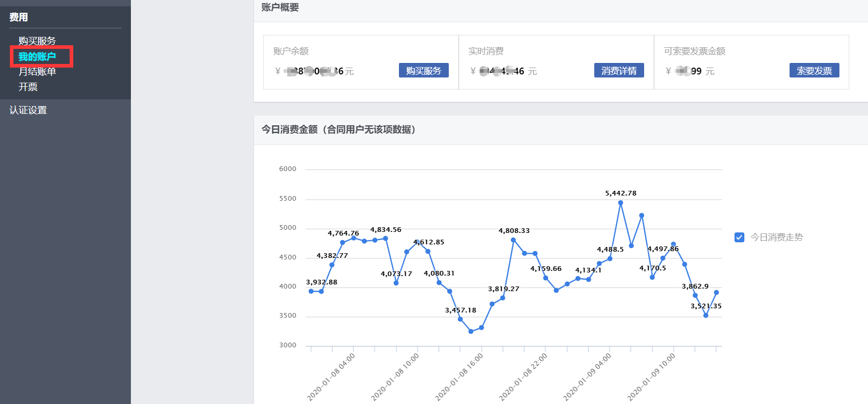Viewport: 868px width, 404px height.
Task: Click the blue 购买服务 button
Action: pyautogui.click(x=424, y=70)
